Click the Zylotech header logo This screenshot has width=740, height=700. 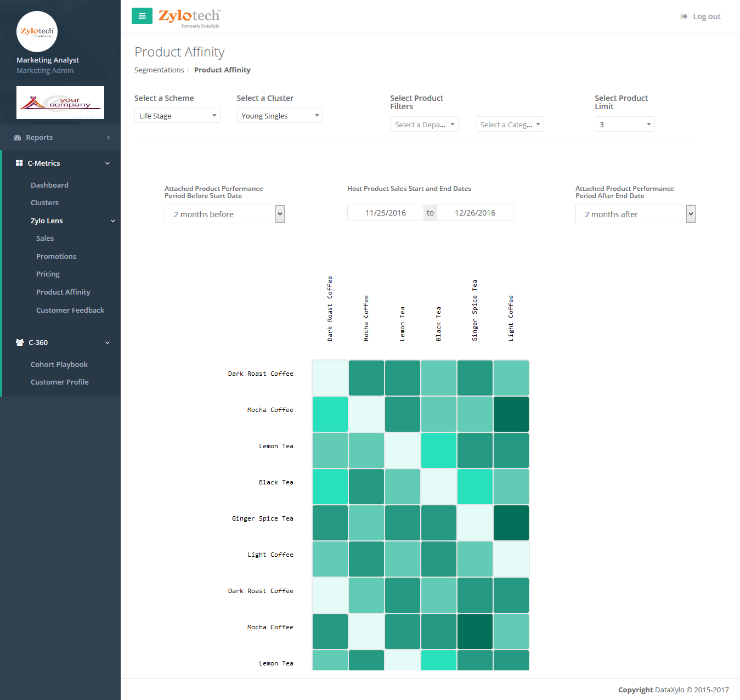coord(189,18)
